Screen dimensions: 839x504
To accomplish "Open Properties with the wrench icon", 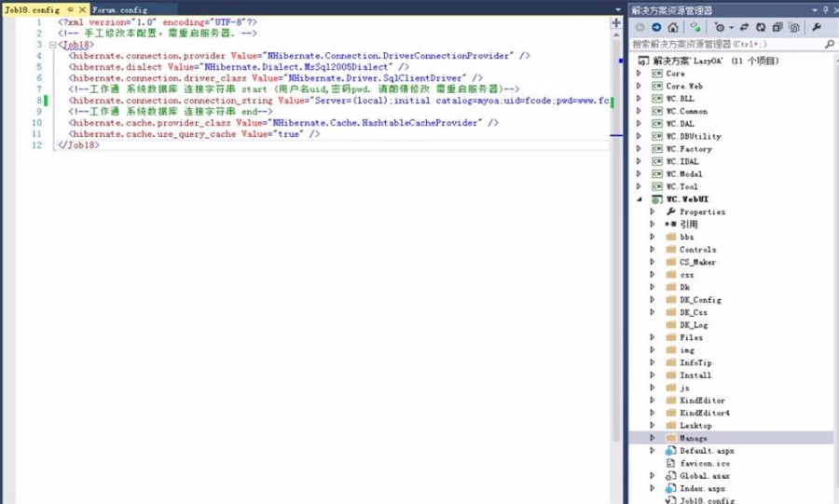I will [x=815, y=28].
